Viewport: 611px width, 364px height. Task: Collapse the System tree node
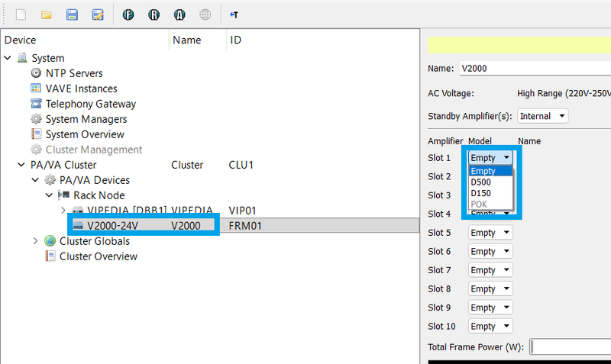click(8, 58)
